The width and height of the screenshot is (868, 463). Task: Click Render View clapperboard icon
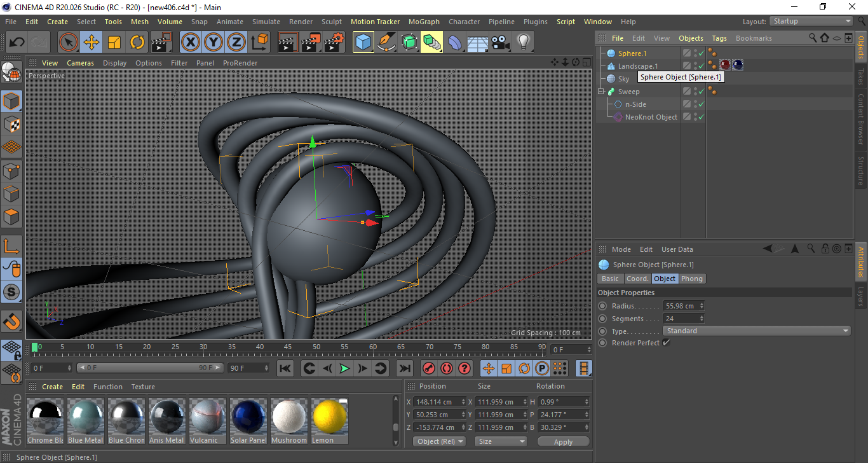click(x=288, y=43)
